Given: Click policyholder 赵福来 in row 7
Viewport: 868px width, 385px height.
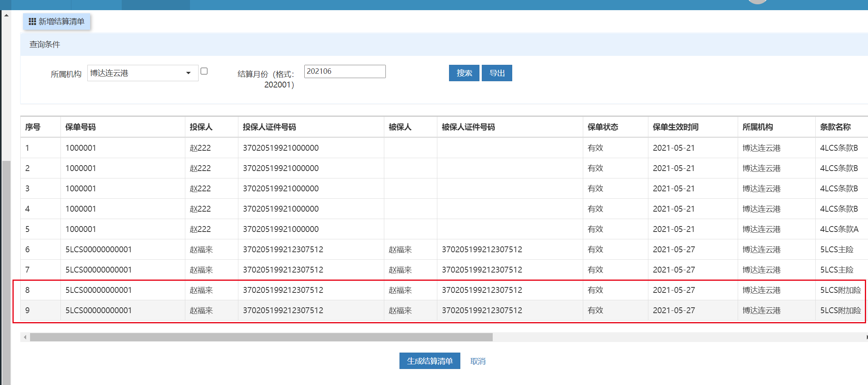Looking at the screenshot, I should click(x=201, y=270).
